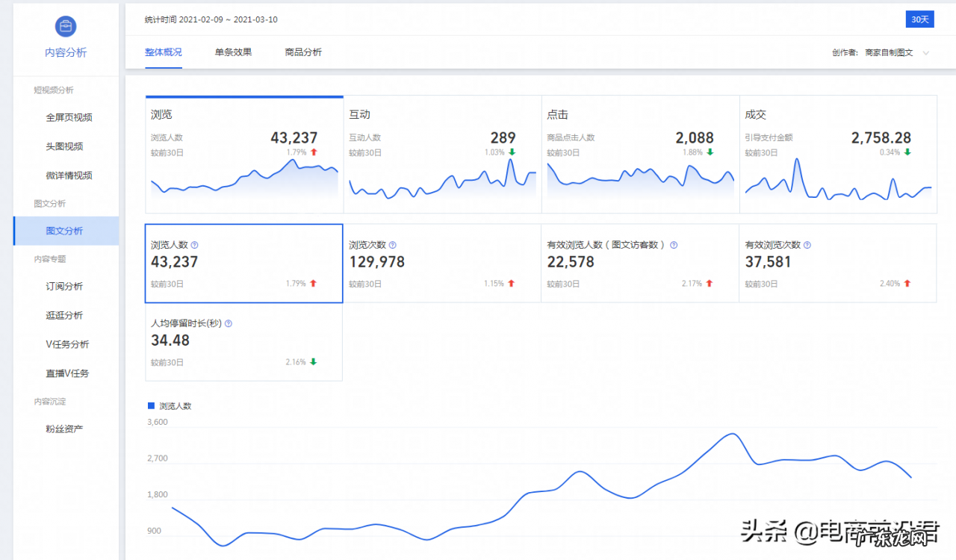Click help icon beside 浏览人数 metric
Screen dimensions: 956x560
pos(195,245)
